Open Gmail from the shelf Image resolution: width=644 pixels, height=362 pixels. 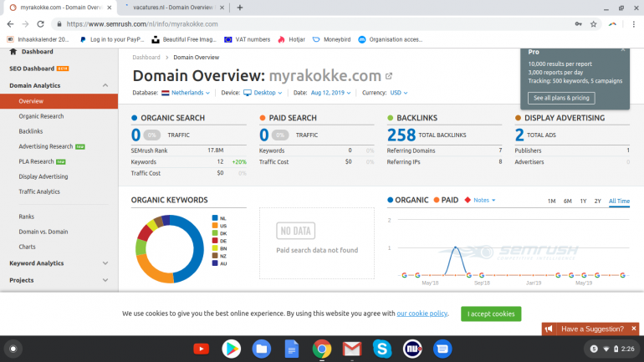(352, 349)
